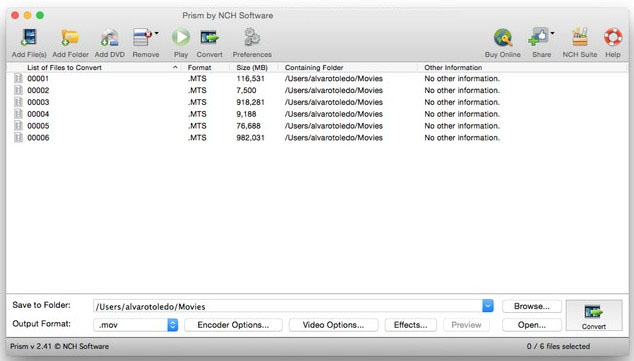
Task: Click the Containing Folder column header
Action: (314, 68)
